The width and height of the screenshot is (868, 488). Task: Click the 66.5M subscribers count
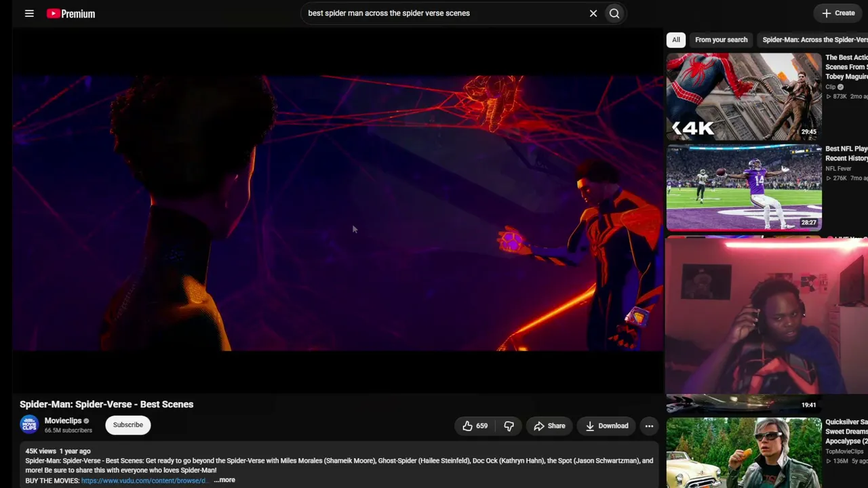pos(68,430)
